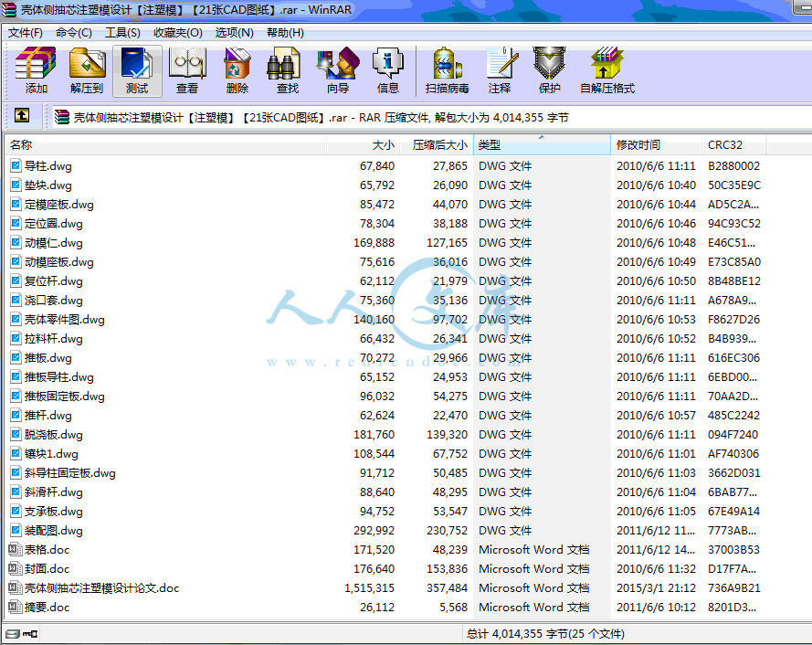The image size is (812, 645).
Task: Open the 收藏夹(O) menu
Action: point(177,33)
